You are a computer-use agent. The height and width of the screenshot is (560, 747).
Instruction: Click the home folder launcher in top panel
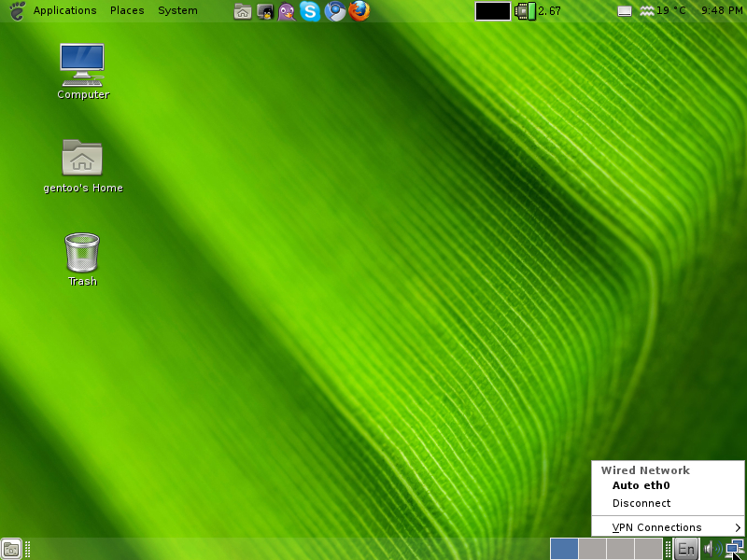click(243, 11)
